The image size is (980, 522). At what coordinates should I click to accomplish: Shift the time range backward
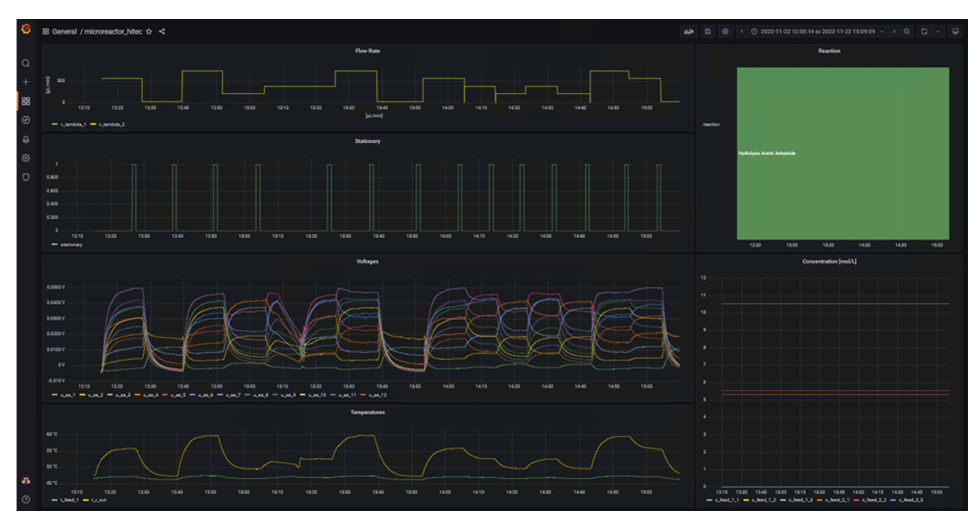coord(741,32)
